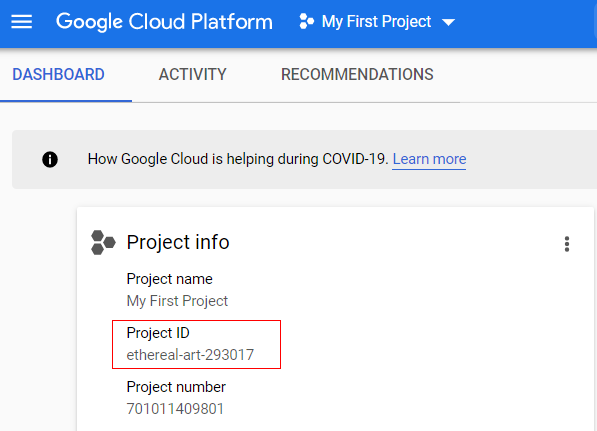Click the COVID-19 banner message text

point(238,159)
